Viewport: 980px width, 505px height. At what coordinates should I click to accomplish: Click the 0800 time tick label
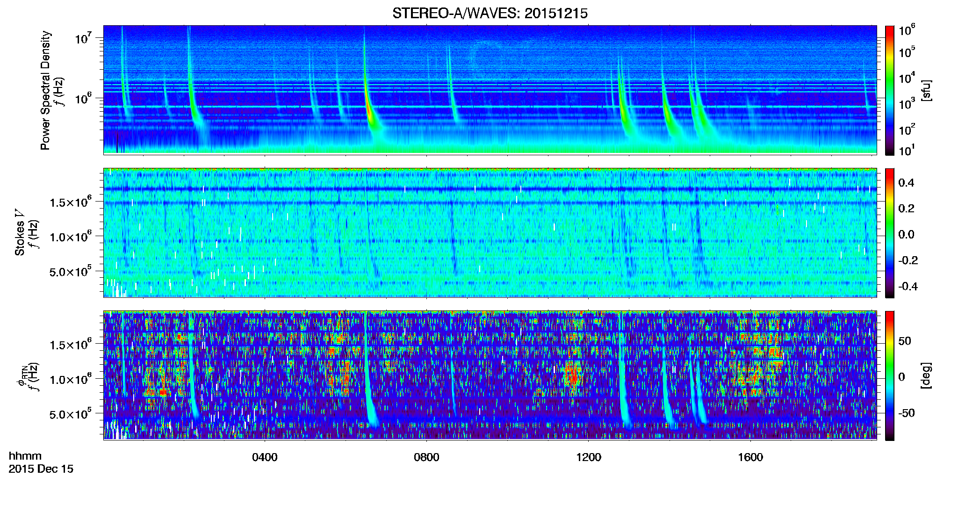(x=426, y=457)
